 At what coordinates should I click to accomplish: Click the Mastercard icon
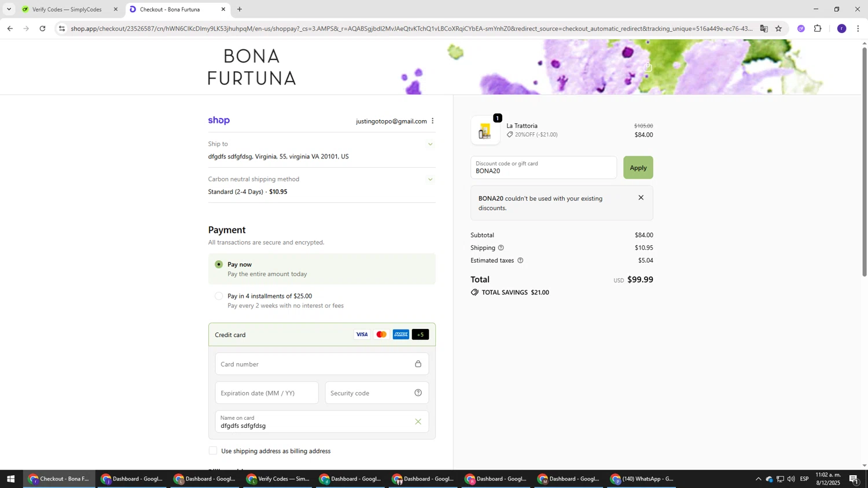381,334
